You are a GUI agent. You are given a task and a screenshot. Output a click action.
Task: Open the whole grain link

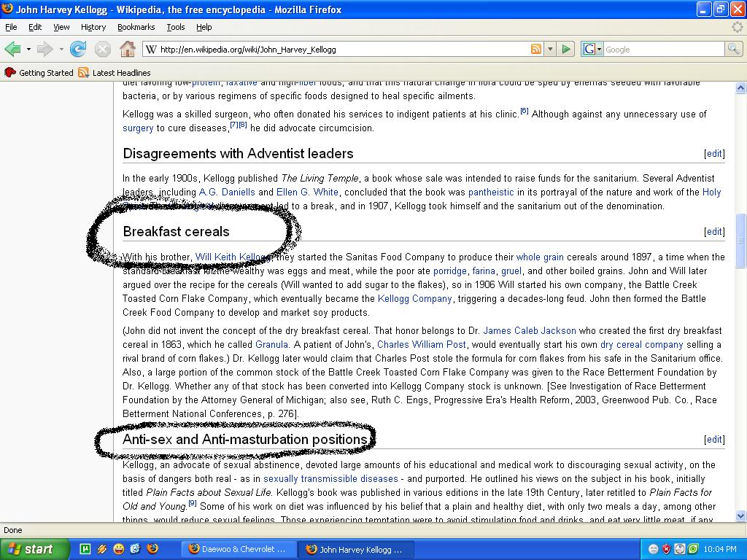[540, 257]
